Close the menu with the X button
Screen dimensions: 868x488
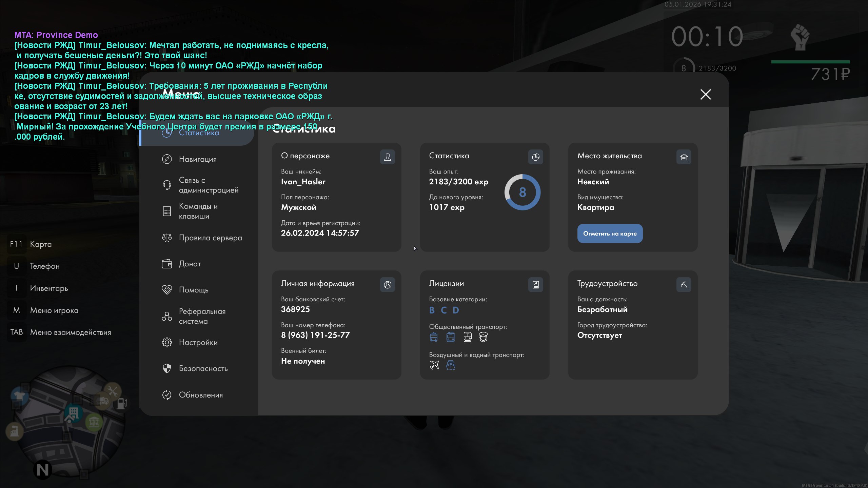tap(706, 94)
